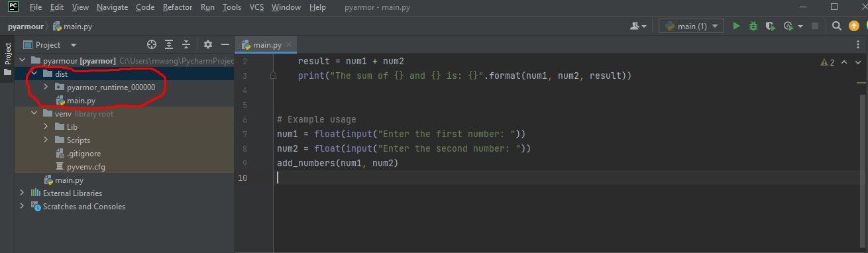Select root main.py below venv
The width and height of the screenshot is (868, 253).
[x=69, y=179]
